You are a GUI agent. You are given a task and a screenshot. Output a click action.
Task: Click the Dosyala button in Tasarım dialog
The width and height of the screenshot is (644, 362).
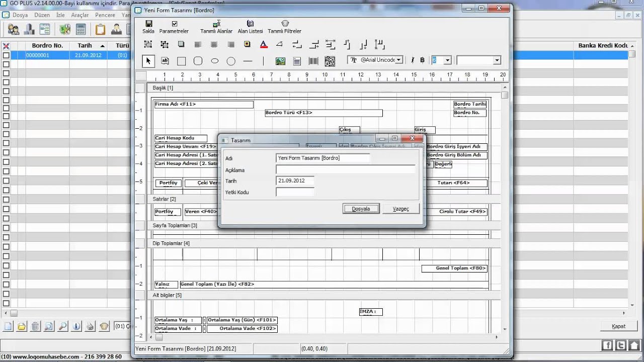[x=361, y=209]
